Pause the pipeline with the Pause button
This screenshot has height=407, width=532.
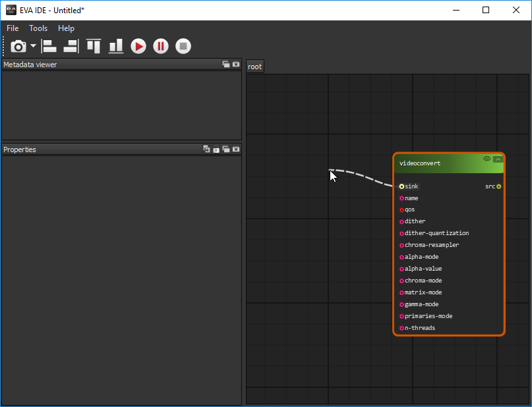pyautogui.click(x=161, y=46)
